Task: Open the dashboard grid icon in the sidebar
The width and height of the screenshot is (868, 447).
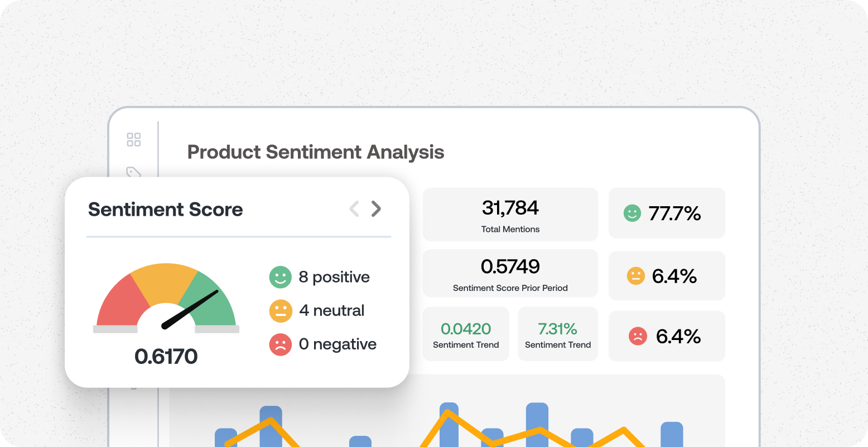Action: (133, 139)
